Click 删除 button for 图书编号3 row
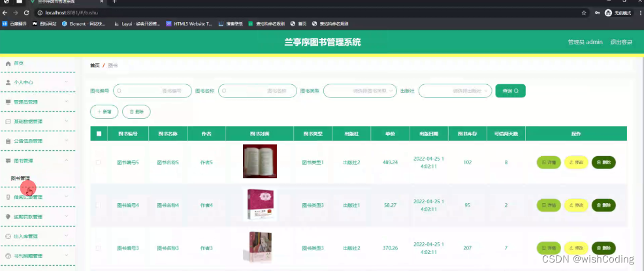This screenshot has height=271, width=644. coord(604,248)
